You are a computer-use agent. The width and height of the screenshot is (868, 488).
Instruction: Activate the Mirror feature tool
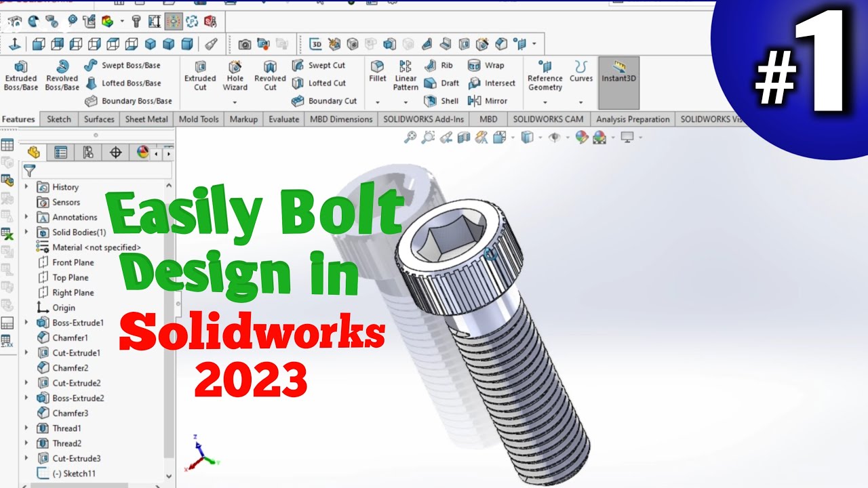[x=488, y=101]
